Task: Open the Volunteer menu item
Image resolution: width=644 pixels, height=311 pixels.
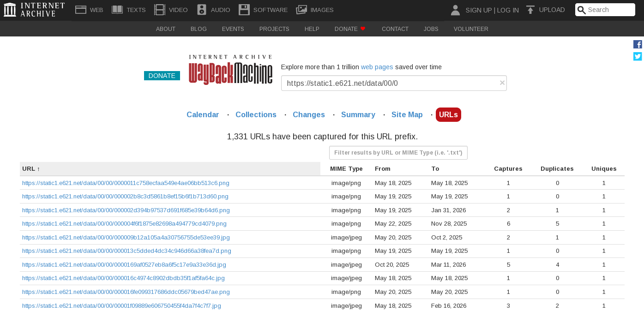Action: coord(471,29)
